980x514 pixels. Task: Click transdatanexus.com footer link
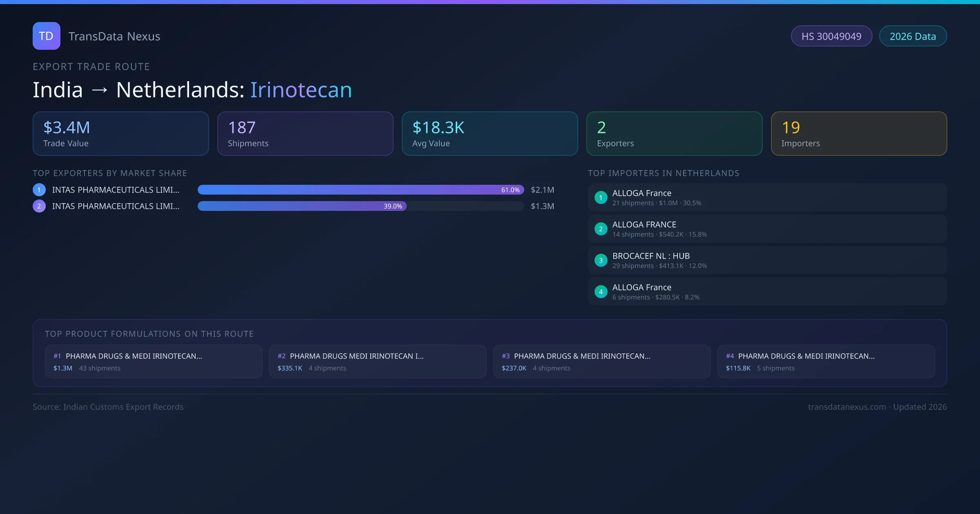[846, 407]
